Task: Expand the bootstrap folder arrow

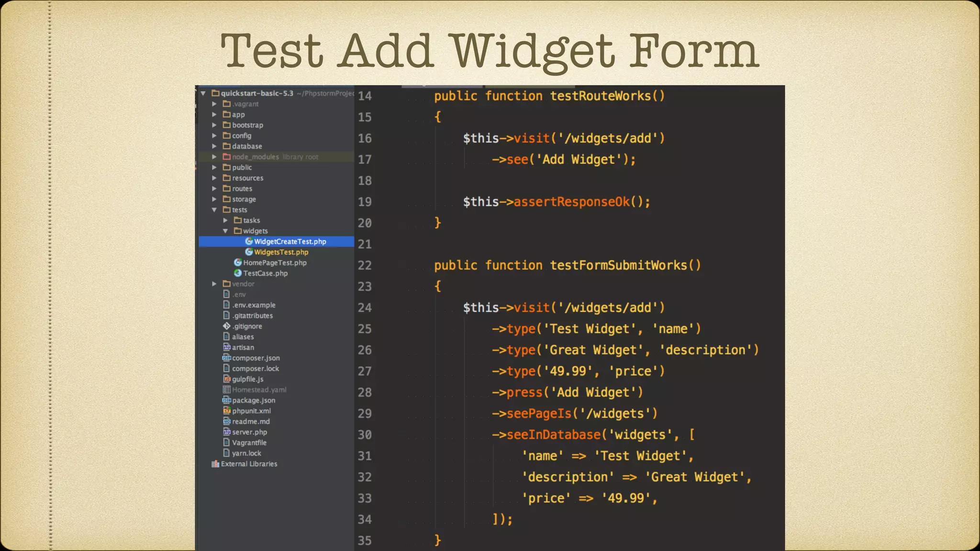Action: click(214, 125)
